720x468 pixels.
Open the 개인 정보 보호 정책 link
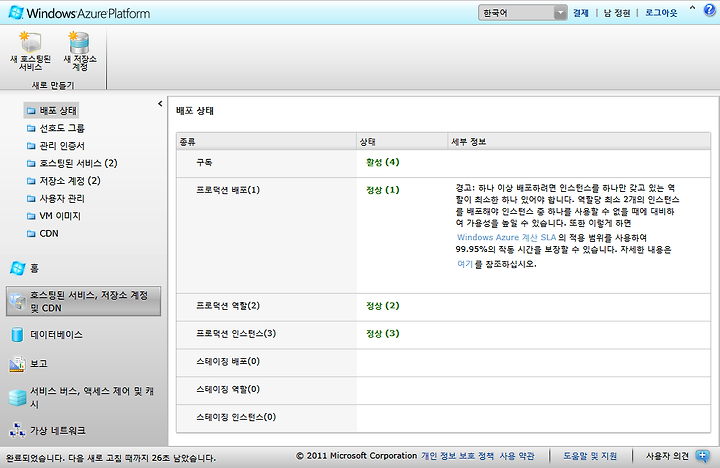458,456
